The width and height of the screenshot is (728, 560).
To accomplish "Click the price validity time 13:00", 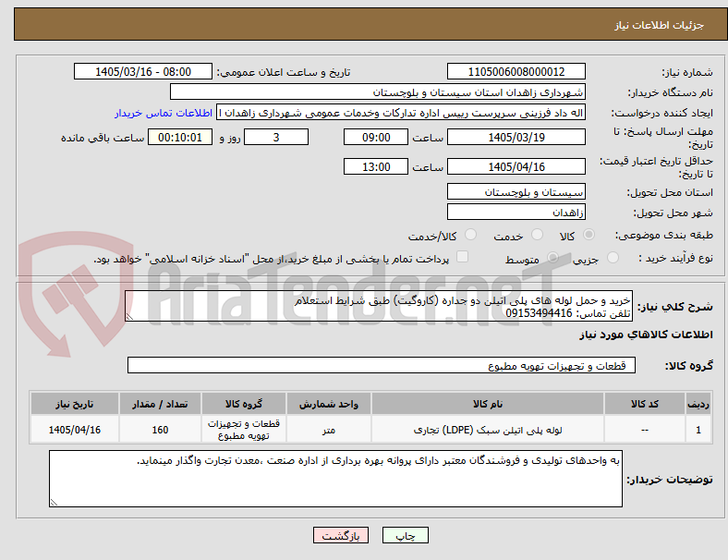I will (x=376, y=166).
